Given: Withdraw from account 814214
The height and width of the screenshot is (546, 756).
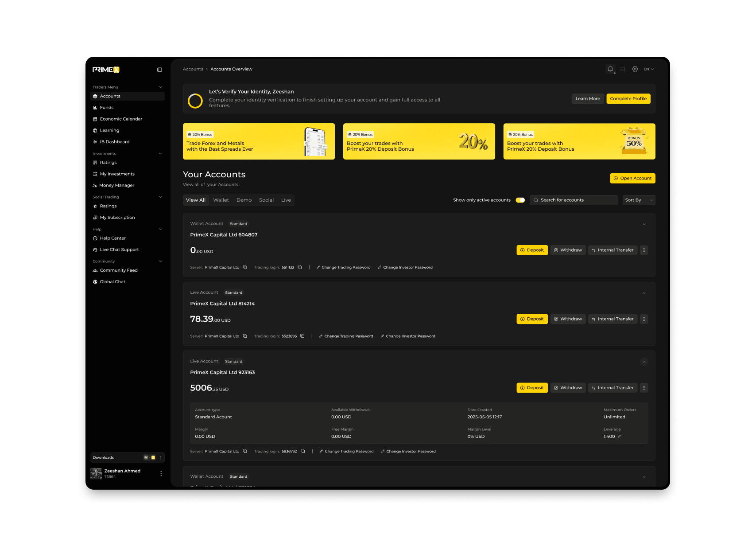Looking at the screenshot, I should pyautogui.click(x=568, y=319).
